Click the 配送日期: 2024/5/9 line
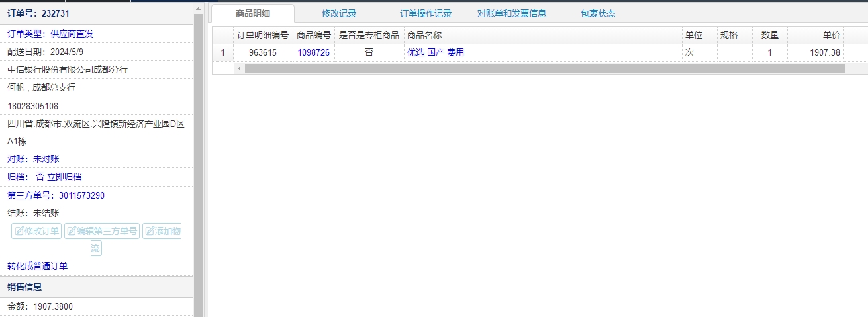Image resolution: width=868 pixels, height=317 pixels. pyautogui.click(x=45, y=52)
